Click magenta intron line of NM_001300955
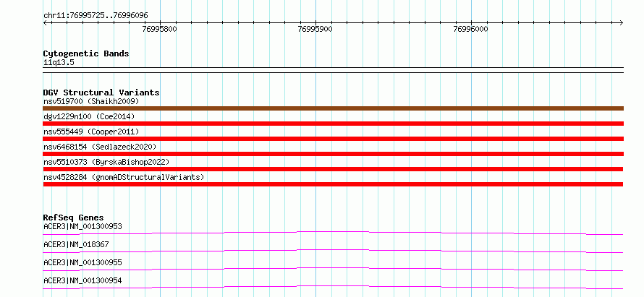 tap(333, 269)
